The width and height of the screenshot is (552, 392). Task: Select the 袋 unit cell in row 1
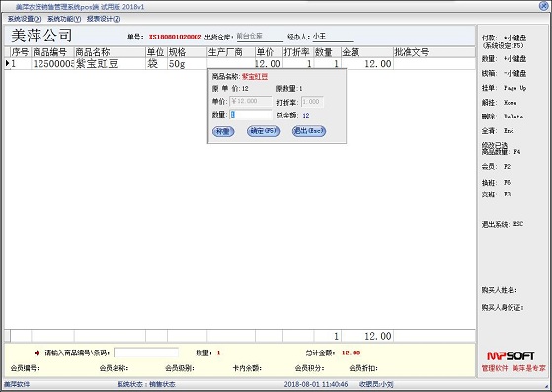pyautogui.click(x=156, y=64)
